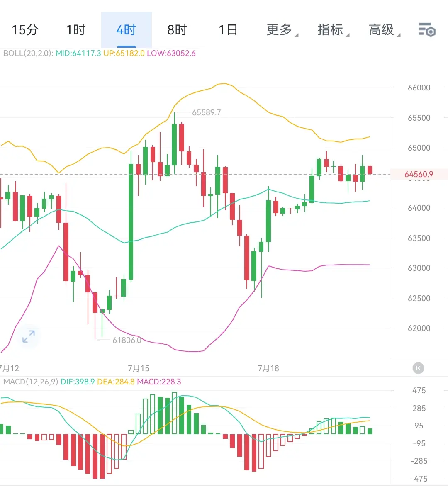Open the chart settings icon
This screenshot has width=448, height=489.
tap(427, 30)
